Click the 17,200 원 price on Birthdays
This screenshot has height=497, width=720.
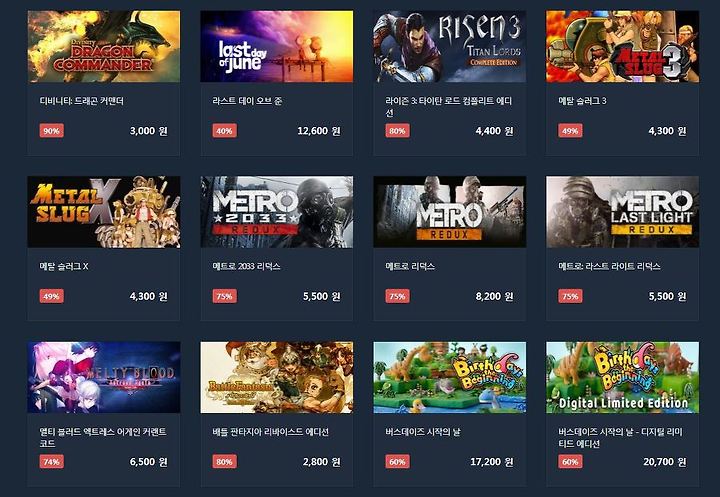click(x=491, y=462)
